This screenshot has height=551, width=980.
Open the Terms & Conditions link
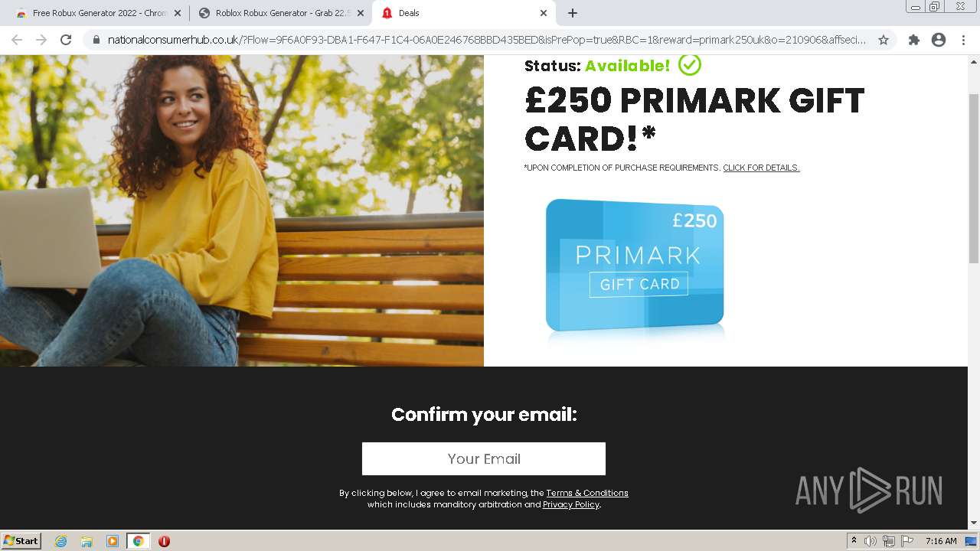pos(587,493)
